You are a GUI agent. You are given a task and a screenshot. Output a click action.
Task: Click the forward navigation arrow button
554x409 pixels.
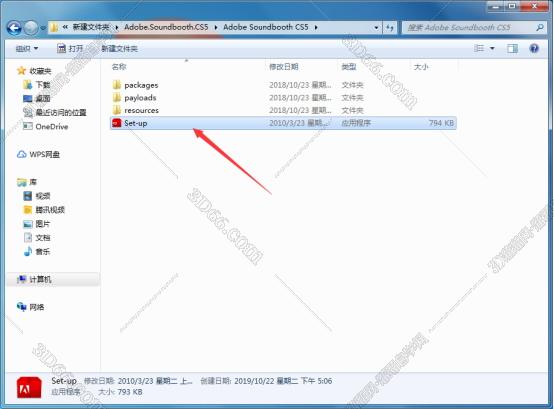pyautogui.click(x=31, y=28)
